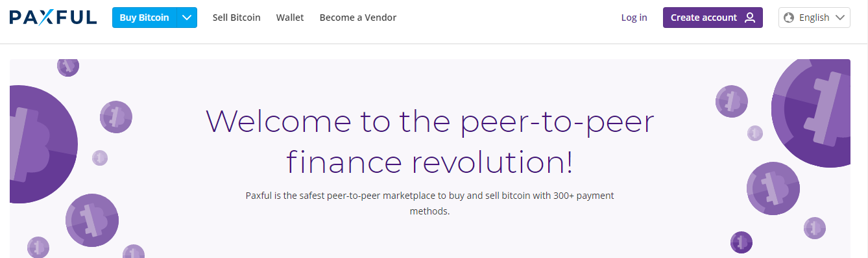Click the Paxful logo
Image resolution: width=868 pixels, height=258 pixels.
53,18
